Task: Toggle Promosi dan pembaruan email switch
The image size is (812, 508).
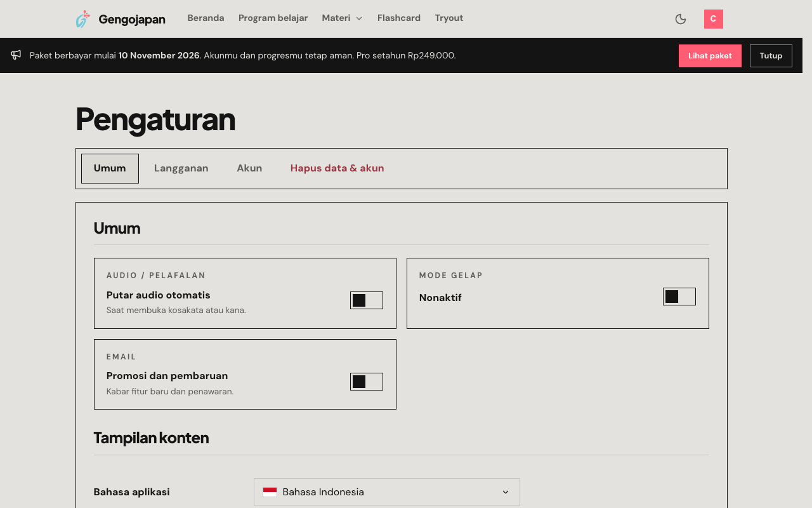Action: click(367, 382)
